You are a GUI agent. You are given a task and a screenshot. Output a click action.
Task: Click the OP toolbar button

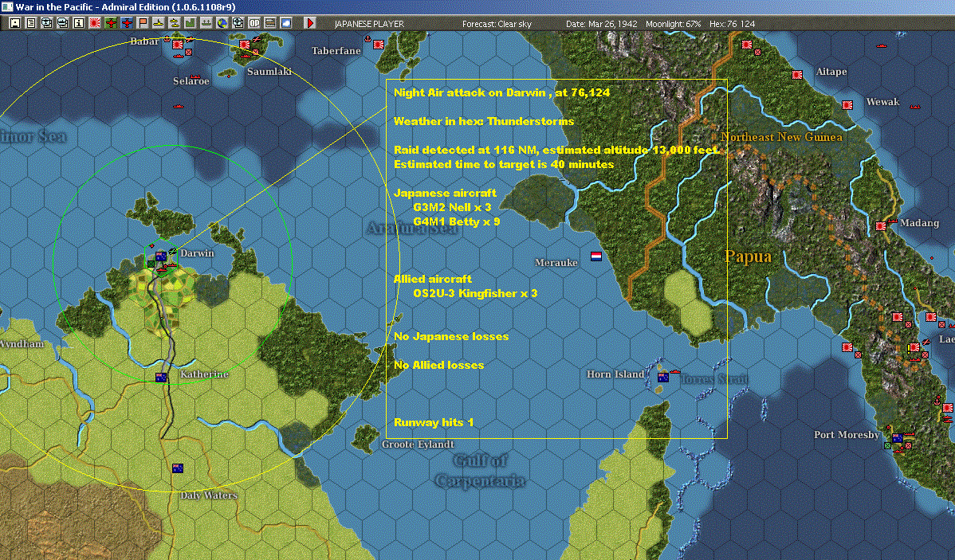253,23
